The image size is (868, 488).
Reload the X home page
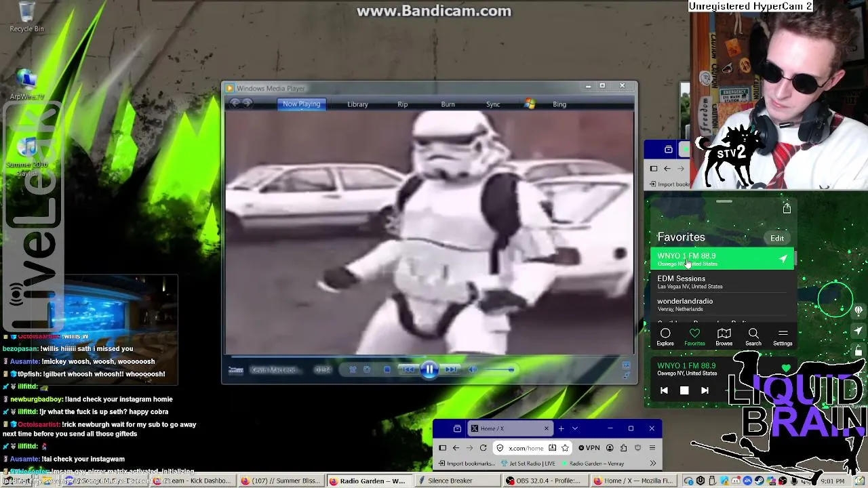[483, 448]
